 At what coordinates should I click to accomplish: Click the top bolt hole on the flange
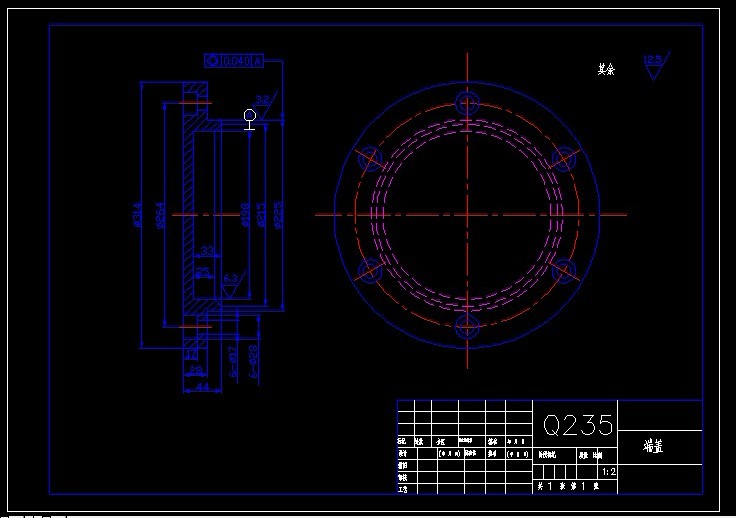click(x=467, y=103)
